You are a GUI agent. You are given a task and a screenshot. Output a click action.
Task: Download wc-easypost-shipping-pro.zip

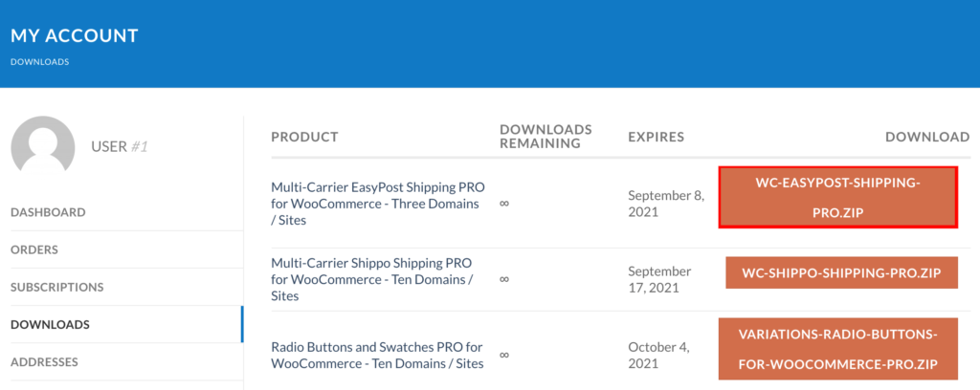[838, 197]
